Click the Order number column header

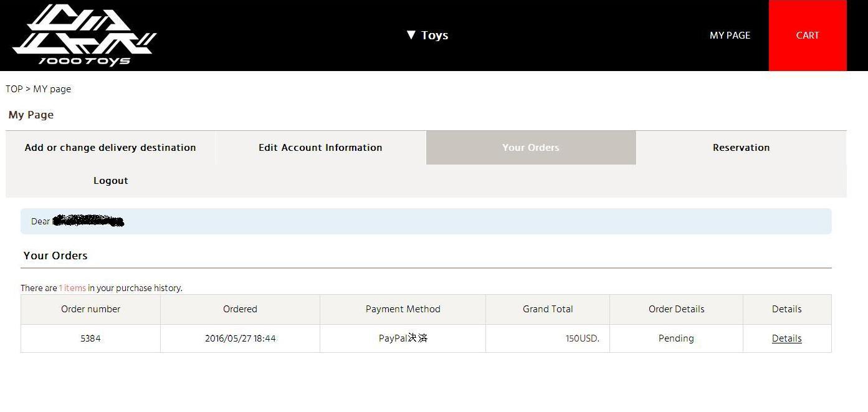point(90,309)
